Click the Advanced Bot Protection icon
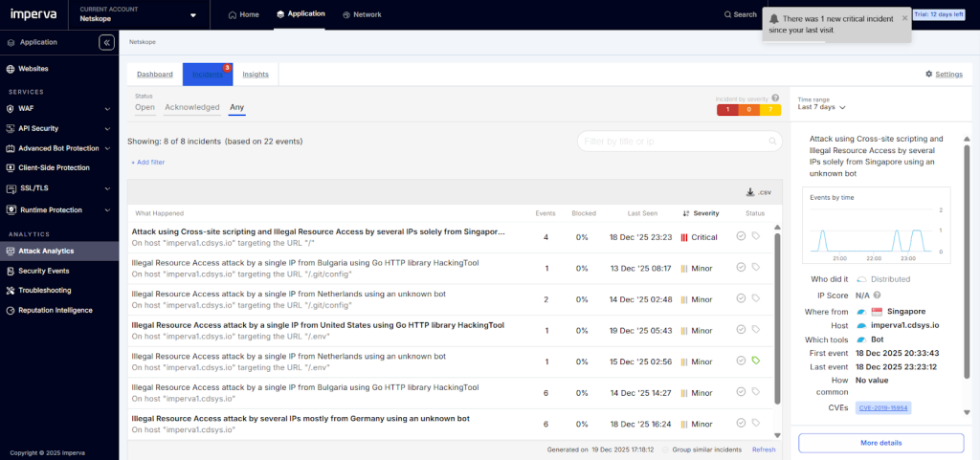This screenshot has width=980, height=460. coord(11,148)
